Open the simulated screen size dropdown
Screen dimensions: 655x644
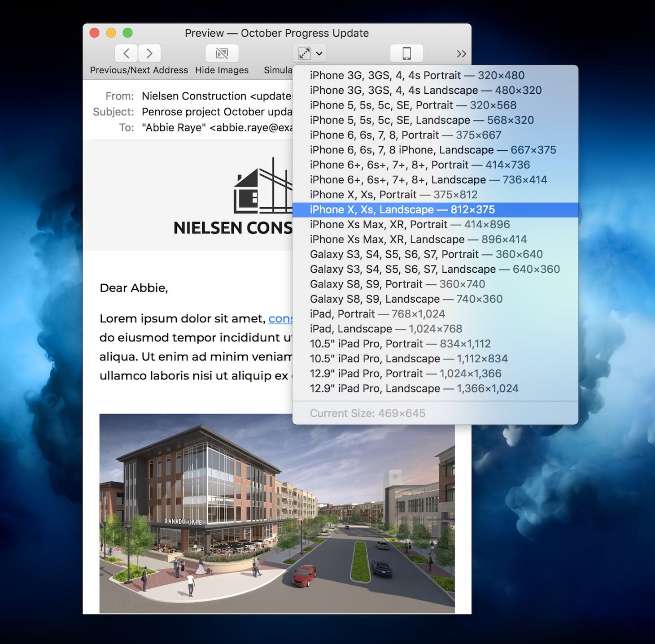pyautogui.click(x=309, y=53)
